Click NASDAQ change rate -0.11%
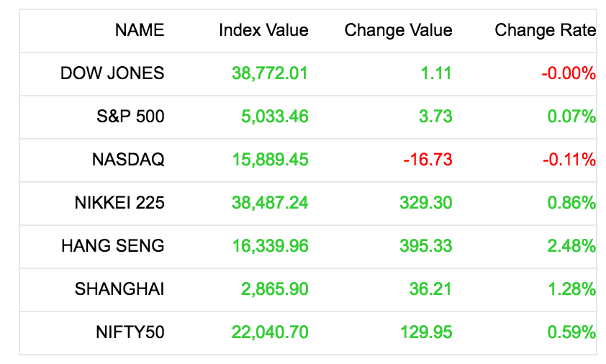606x364 pixels. tap(569, 160)
